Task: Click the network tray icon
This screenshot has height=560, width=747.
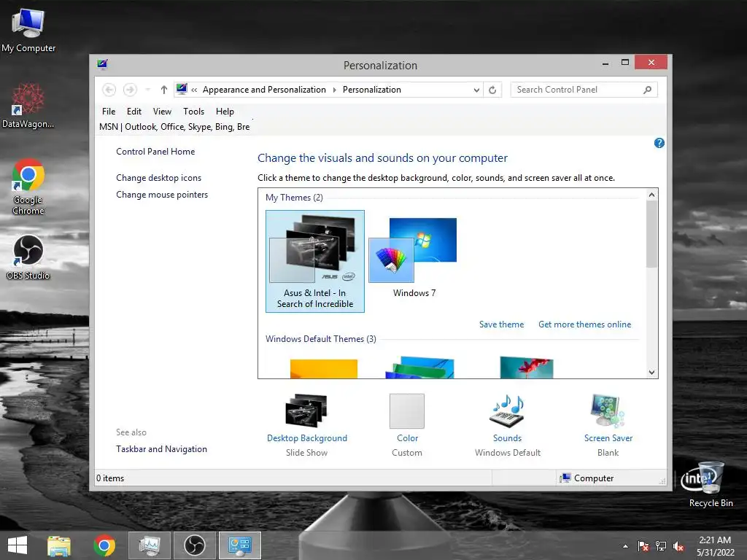Action: [x=661, y=546]
